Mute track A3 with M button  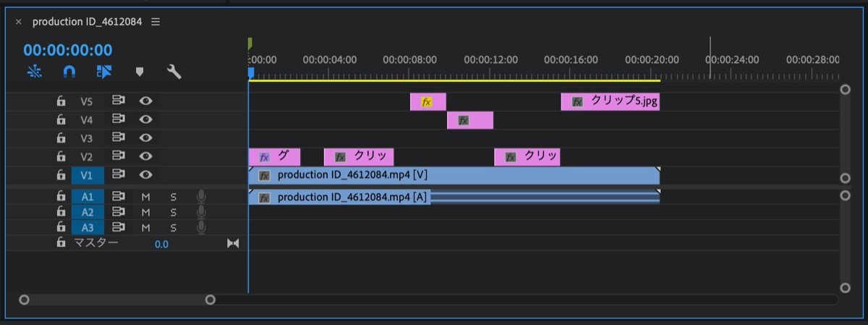tap(145, 227)
